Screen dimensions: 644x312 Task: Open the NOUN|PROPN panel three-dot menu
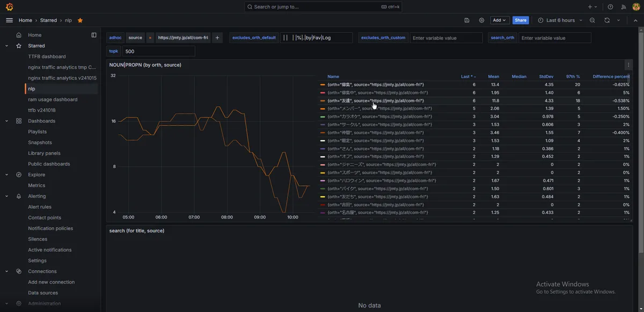628,65
